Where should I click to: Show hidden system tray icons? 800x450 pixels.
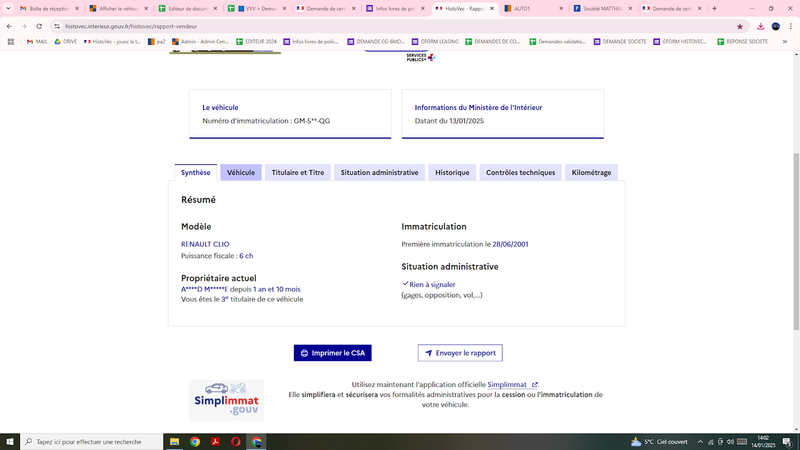pyautogui.click(x=700, y=442)
